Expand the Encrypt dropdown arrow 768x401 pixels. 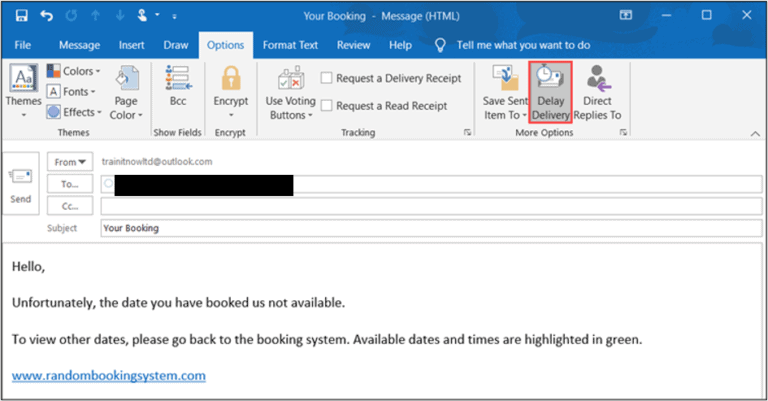231,115
